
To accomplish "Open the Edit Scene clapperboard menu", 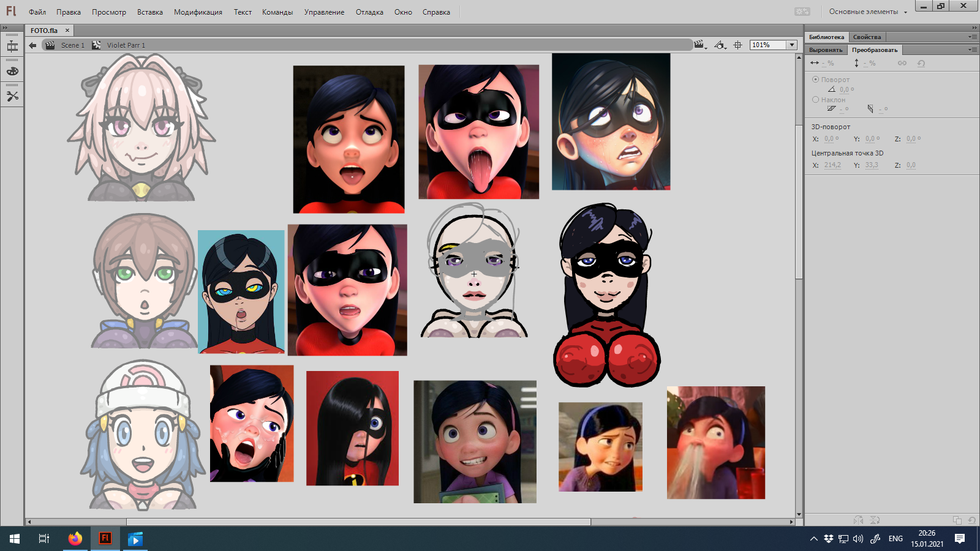I will click(x=700, y=45).
